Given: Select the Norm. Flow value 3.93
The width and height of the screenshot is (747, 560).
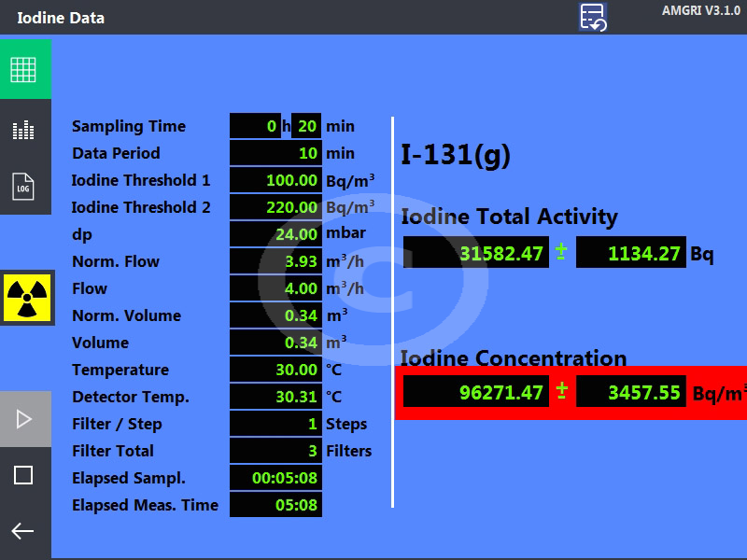Looking at the screenshot, I should coord(275,261).
